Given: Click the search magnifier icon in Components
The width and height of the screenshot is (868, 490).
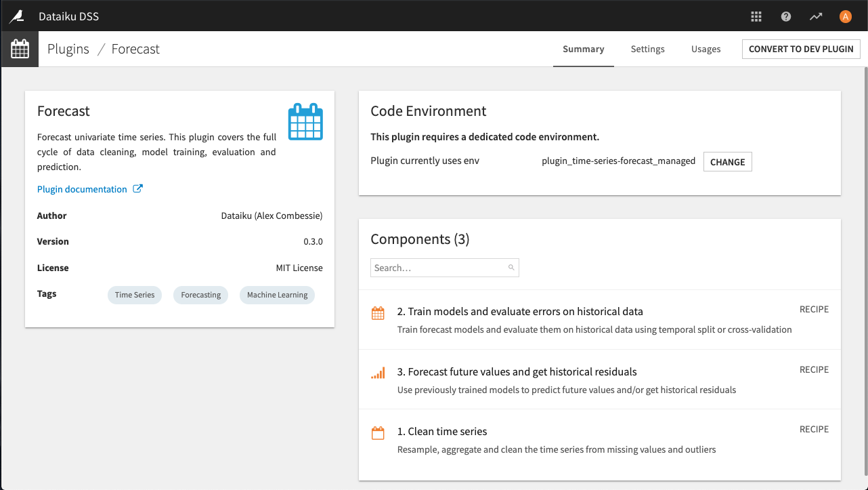Looking at the screenshot, I should click(511, 268).
